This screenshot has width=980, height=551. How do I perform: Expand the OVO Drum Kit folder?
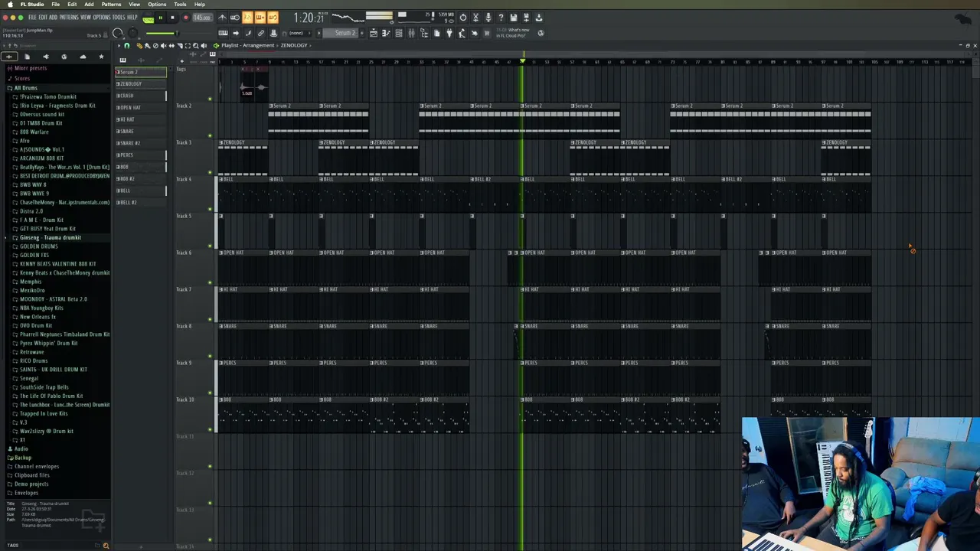(x=36, y=325)
